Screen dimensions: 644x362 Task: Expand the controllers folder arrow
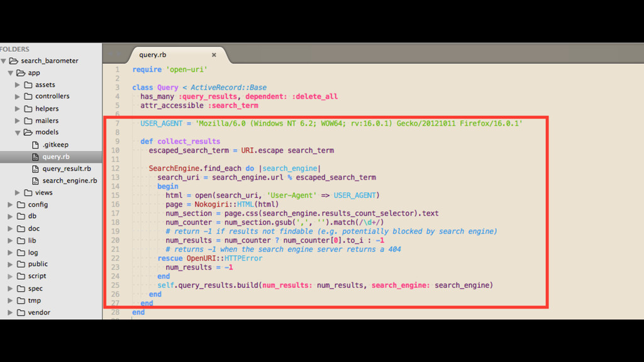(x=17, y=96)
